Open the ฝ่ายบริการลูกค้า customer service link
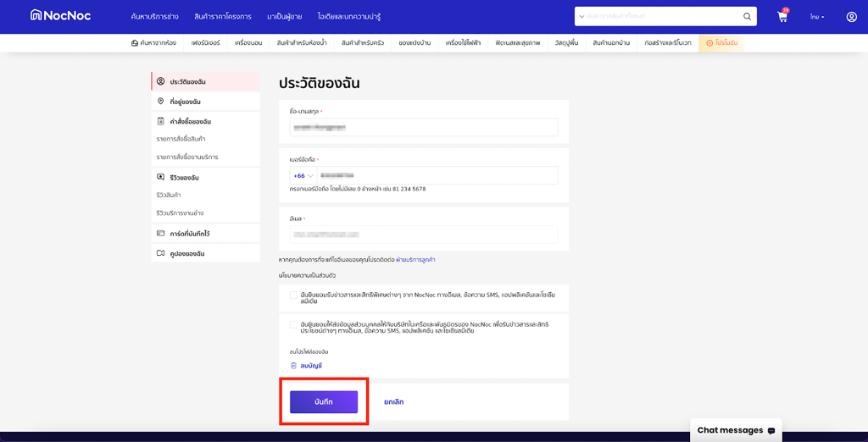This screenshot has width=868, height=442. [x=415, y=259]
